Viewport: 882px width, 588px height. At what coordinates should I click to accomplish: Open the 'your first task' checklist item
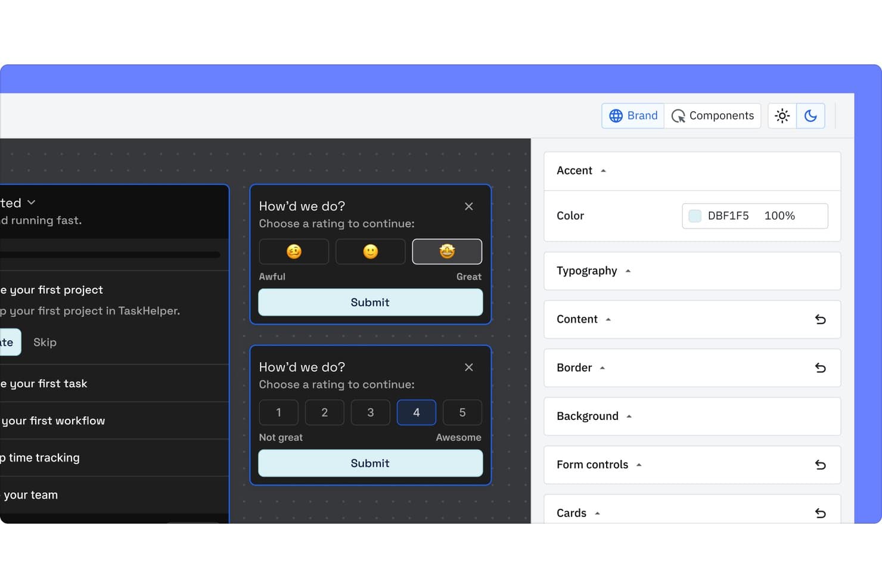pyautogui.click(x=114, y=384)
